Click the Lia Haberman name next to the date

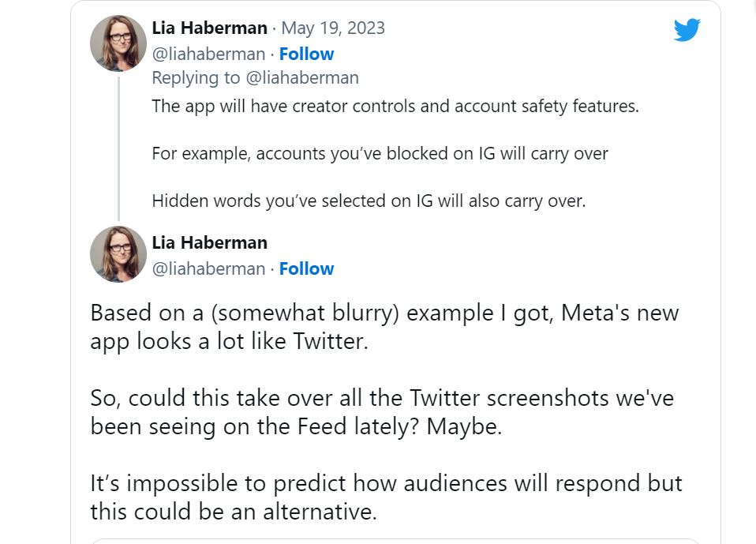point(209,28)
